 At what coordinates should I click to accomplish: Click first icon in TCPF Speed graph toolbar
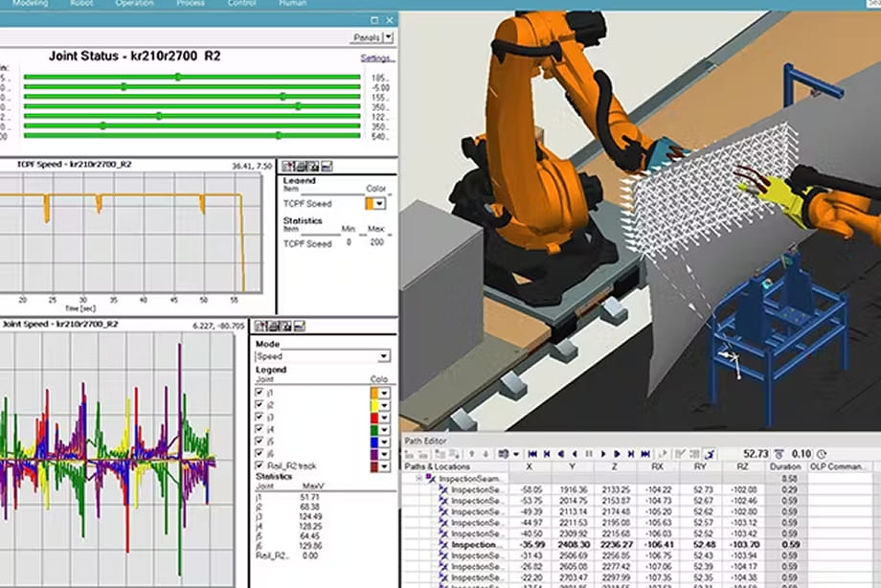(288, 166)
